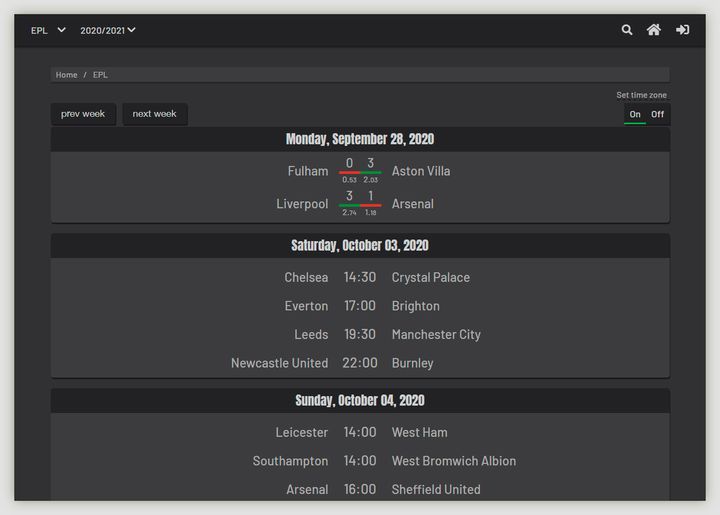Click Manchester City team name
This screenshot has height=515, width=720.
click(436, 335)
